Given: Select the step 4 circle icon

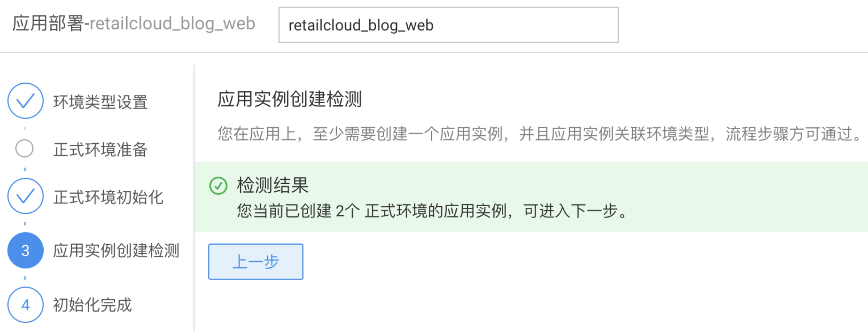Looking at the screenshot, I should coord(25,305).
